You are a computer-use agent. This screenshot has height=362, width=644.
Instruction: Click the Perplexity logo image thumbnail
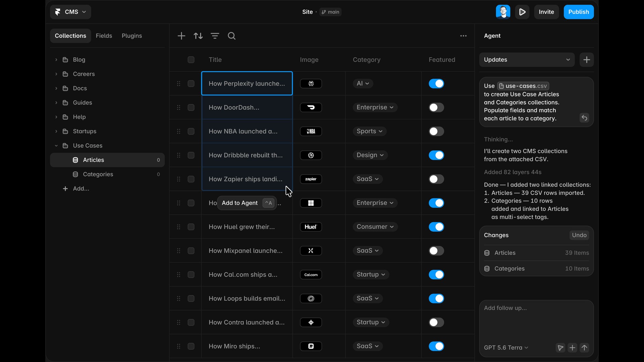311,83
